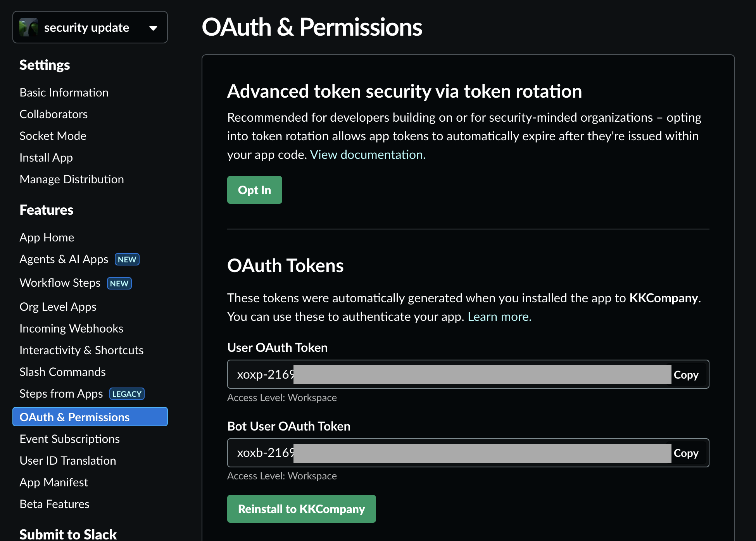
Task: Click Access Level text under User OAuth Token
Action: click(282, 398)
